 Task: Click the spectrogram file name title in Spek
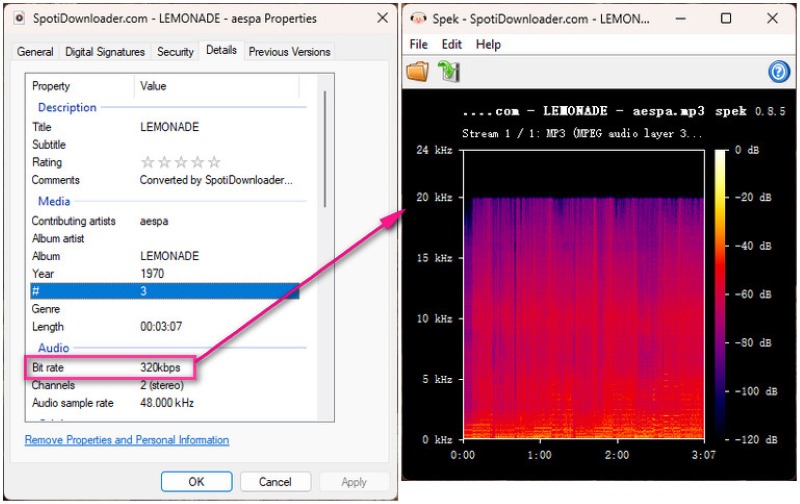(584, 111)
